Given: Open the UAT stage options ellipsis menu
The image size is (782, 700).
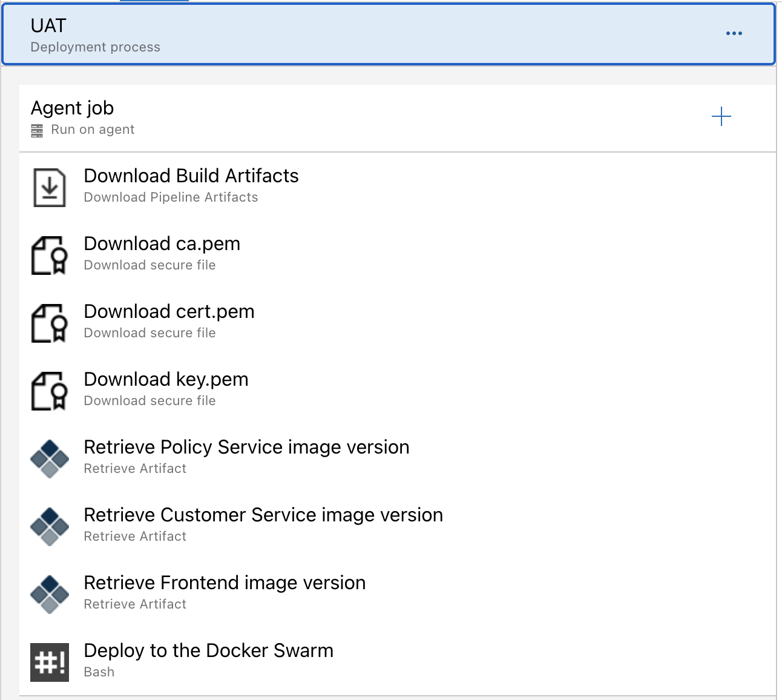Looking at the screenshot, I should tap(734, 33).
